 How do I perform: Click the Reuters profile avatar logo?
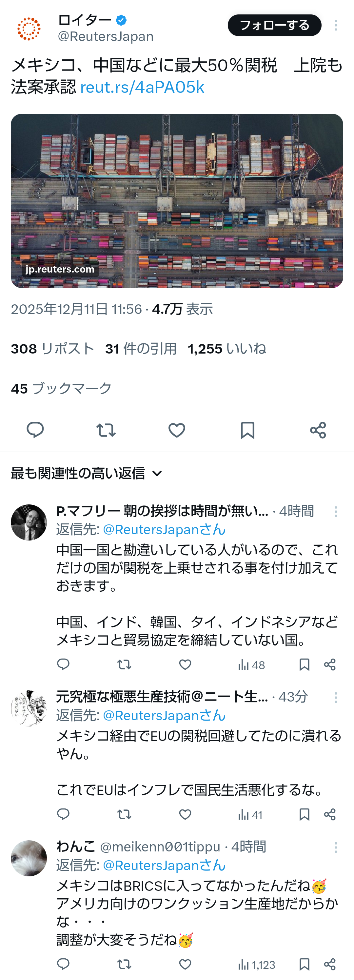(29, 29)
